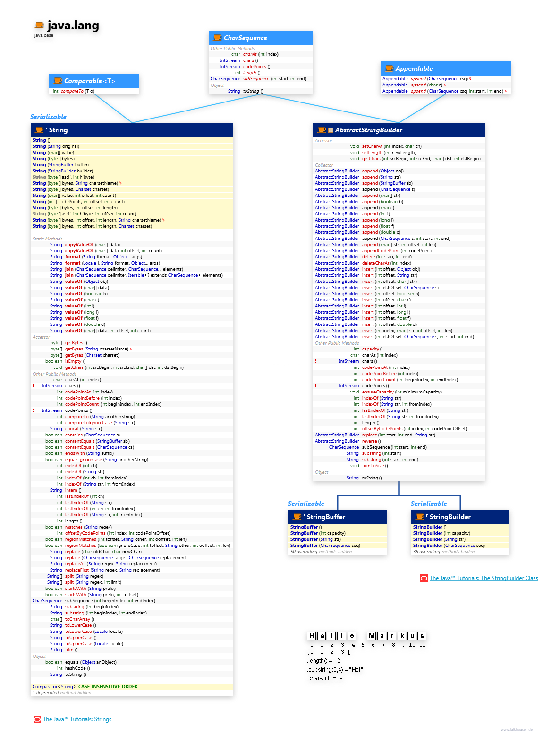
Task: Click the StringBuffer class cup icon
Action: (297, 517)
